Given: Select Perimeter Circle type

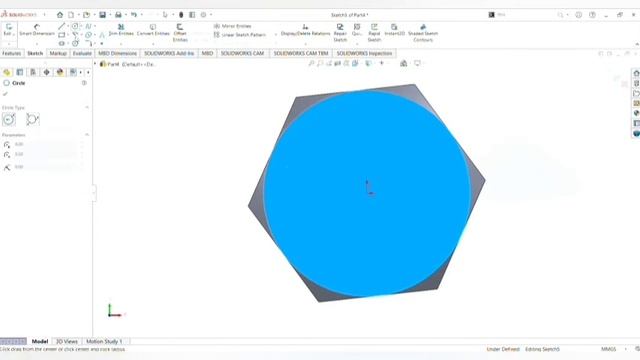Looking at the screenshot, I should (x=33, y=119).
